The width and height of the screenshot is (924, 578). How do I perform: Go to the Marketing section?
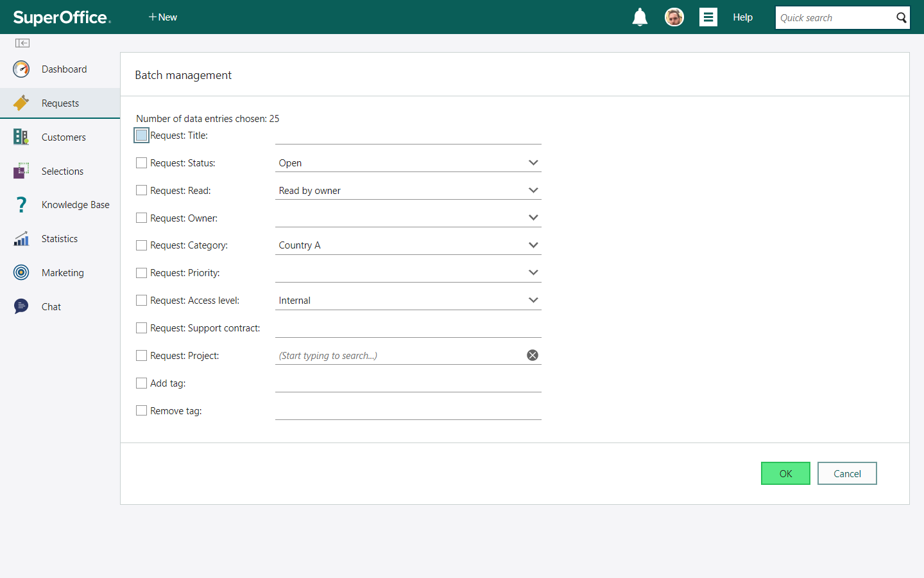tap(63, 273)
